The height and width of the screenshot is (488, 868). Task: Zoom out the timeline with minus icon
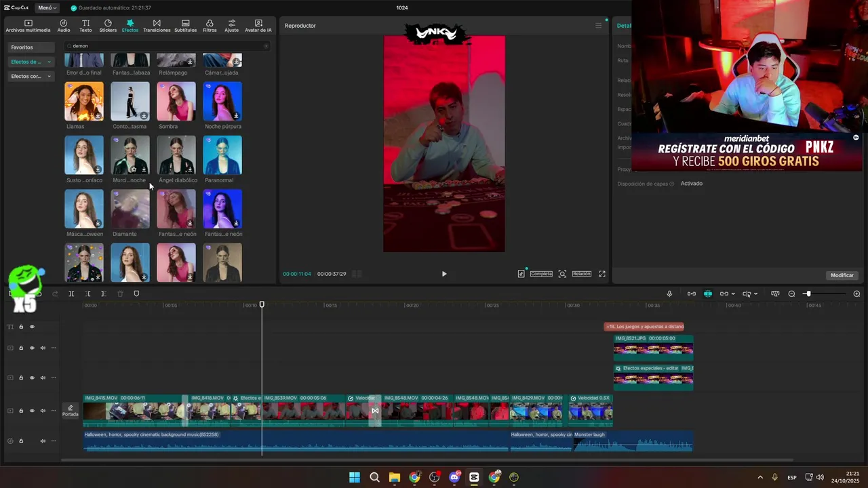(791, 293)
